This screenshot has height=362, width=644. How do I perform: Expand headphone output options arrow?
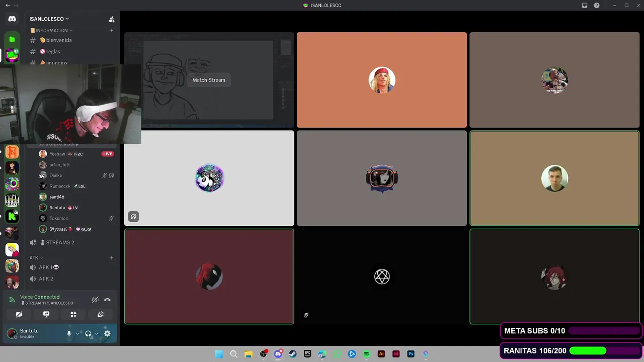click(97, 333)
